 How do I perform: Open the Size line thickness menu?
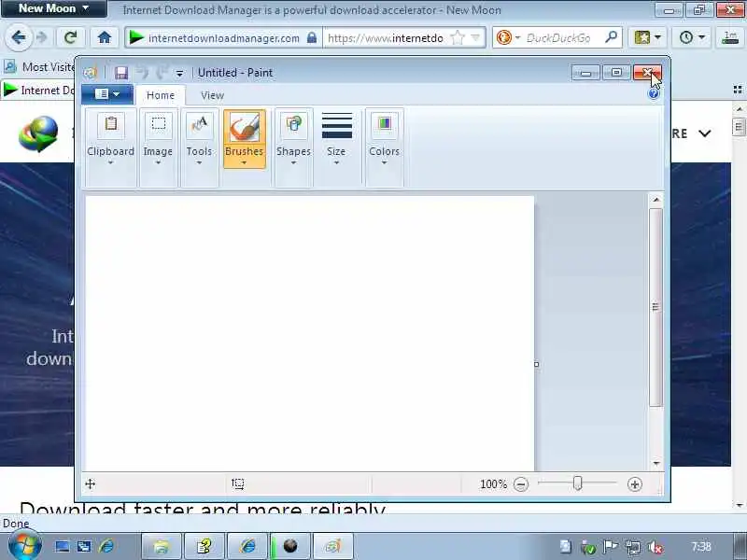[x=336, y=138]
